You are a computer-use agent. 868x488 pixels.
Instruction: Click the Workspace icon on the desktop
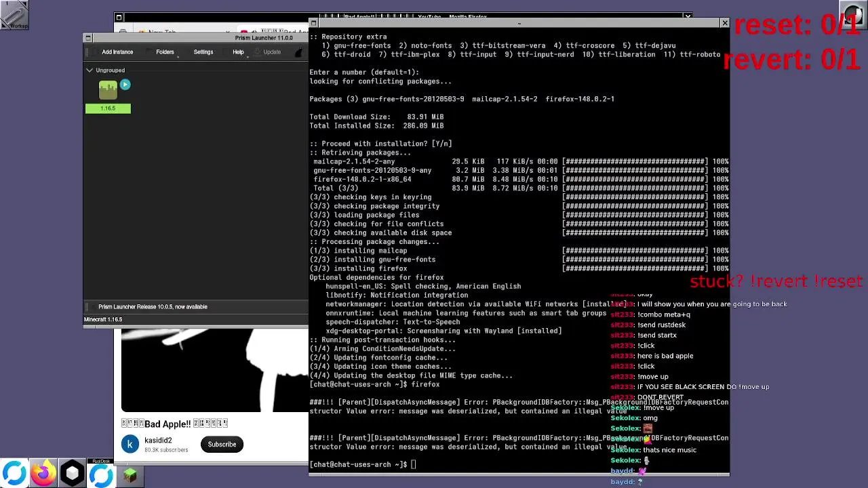point(14,15)
